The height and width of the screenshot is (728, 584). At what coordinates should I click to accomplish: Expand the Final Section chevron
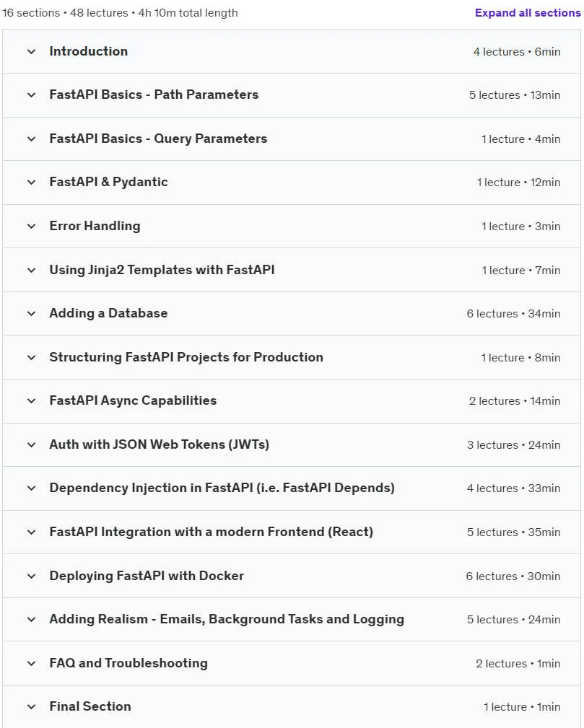click(31, 707)
